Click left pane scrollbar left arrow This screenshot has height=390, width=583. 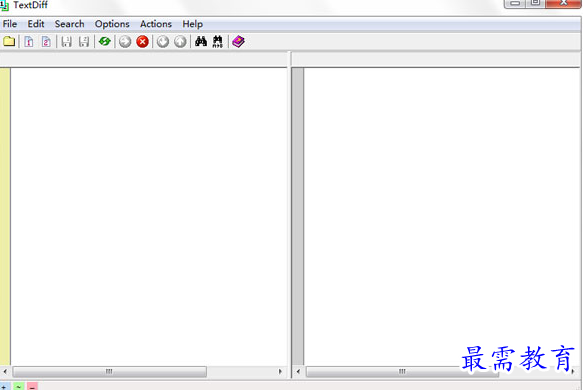(5, 371)
